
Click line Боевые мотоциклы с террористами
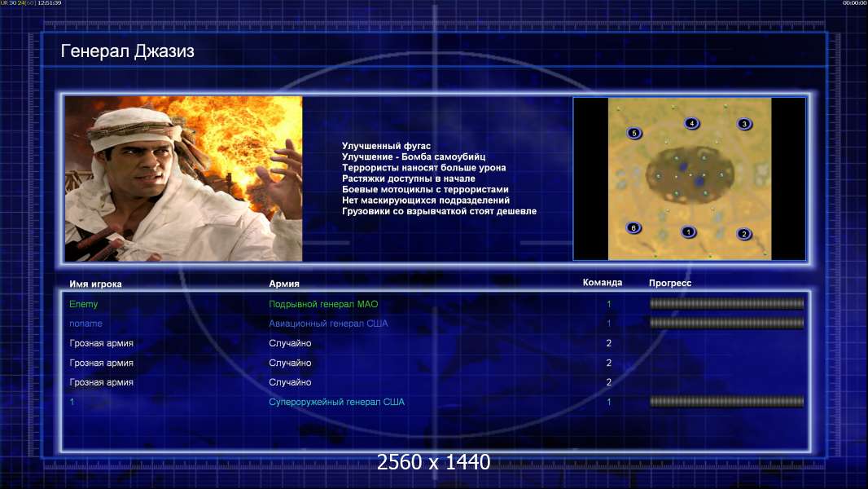tap(425, 189)
